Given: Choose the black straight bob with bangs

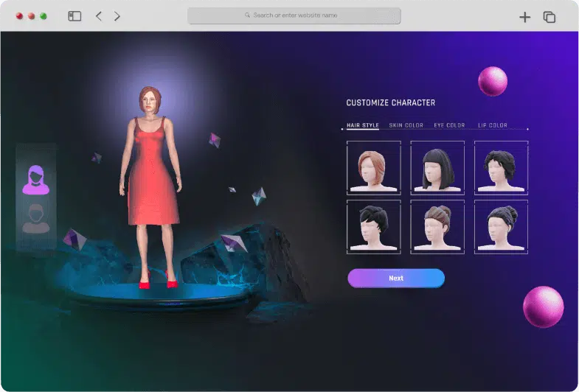Looking at the screenshot, I should click(437, 168).
